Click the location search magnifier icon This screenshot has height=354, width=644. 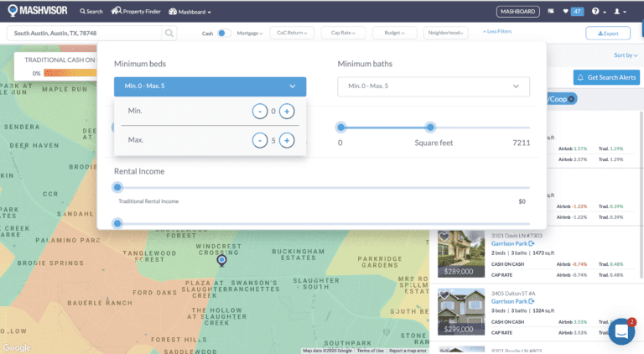tap(169, 34)
